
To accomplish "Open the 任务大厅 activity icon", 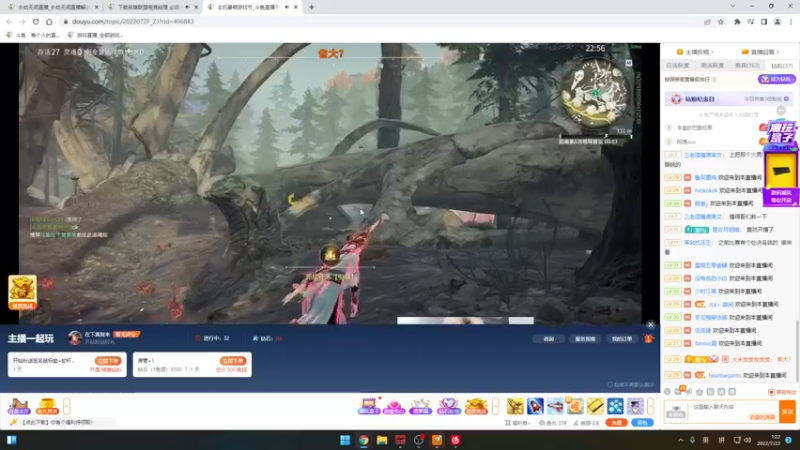I will pos(19,406).
